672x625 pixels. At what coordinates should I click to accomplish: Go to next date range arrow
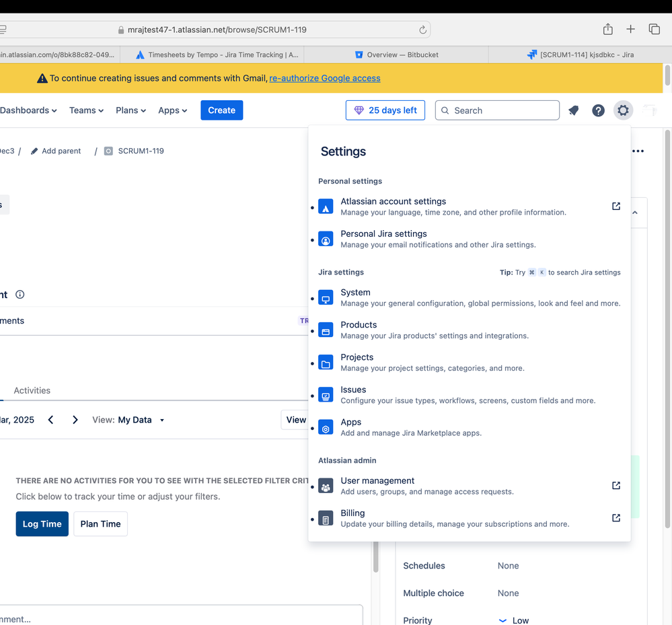pyautogui.click(x=75, y=420)
